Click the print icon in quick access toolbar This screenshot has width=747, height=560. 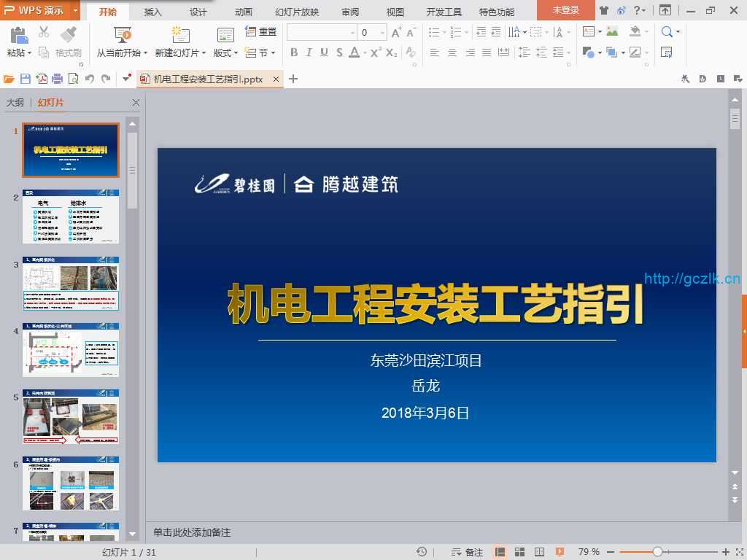(57, 79)
